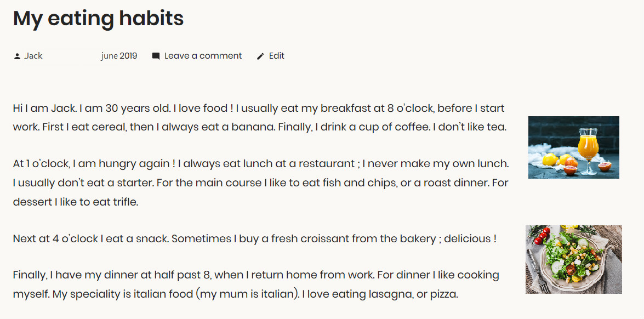644x319 pixels.
Task: Click the pencil edit icon
Action: [x=260, y=56]
